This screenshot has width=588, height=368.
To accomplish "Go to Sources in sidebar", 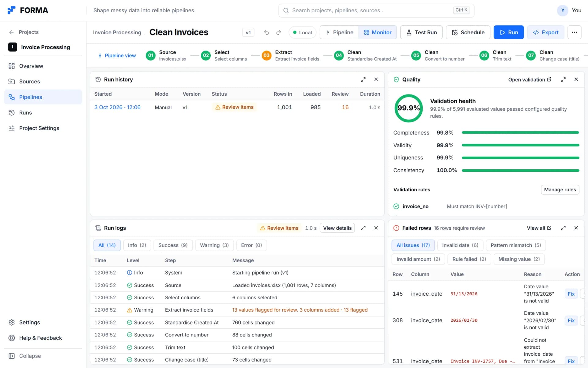I will coord(43,82).
